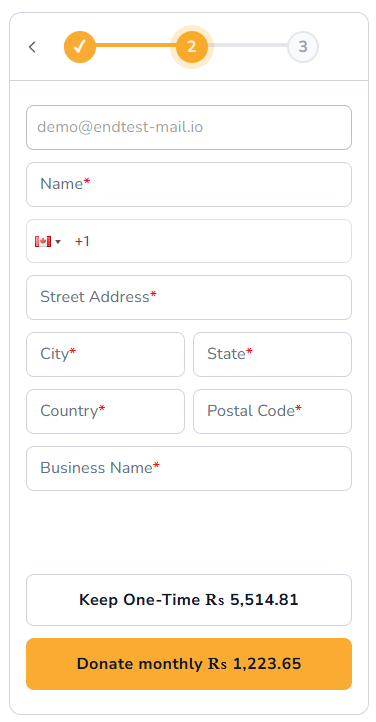Click the red asterisk beside Name

pyautogui.click(x=87, y=183)
